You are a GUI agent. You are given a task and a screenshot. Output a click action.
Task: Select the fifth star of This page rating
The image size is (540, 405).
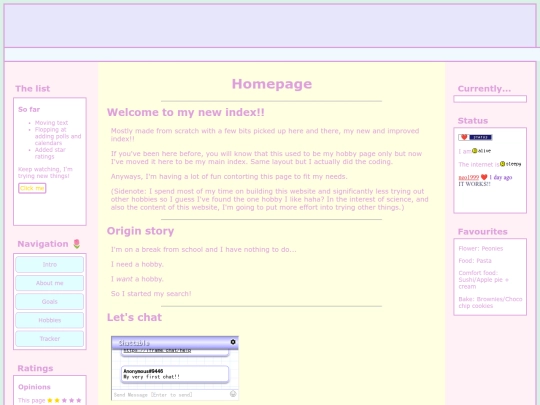(x=79, y=400)
